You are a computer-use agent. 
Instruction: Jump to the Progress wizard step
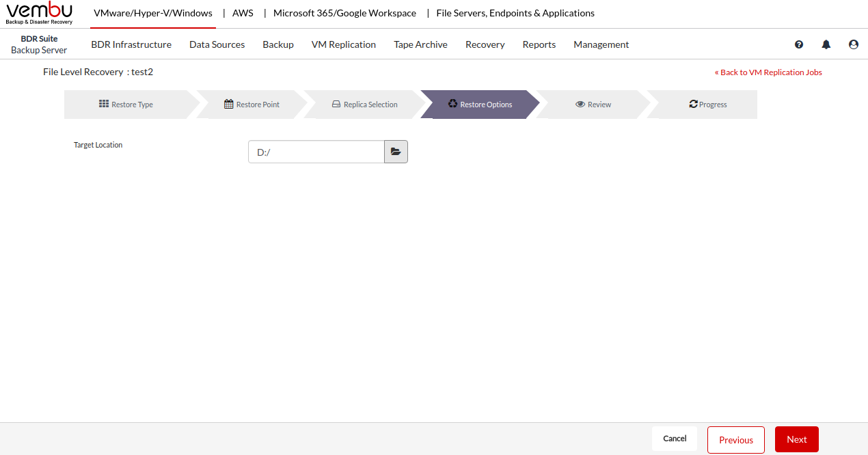(707, 105)
